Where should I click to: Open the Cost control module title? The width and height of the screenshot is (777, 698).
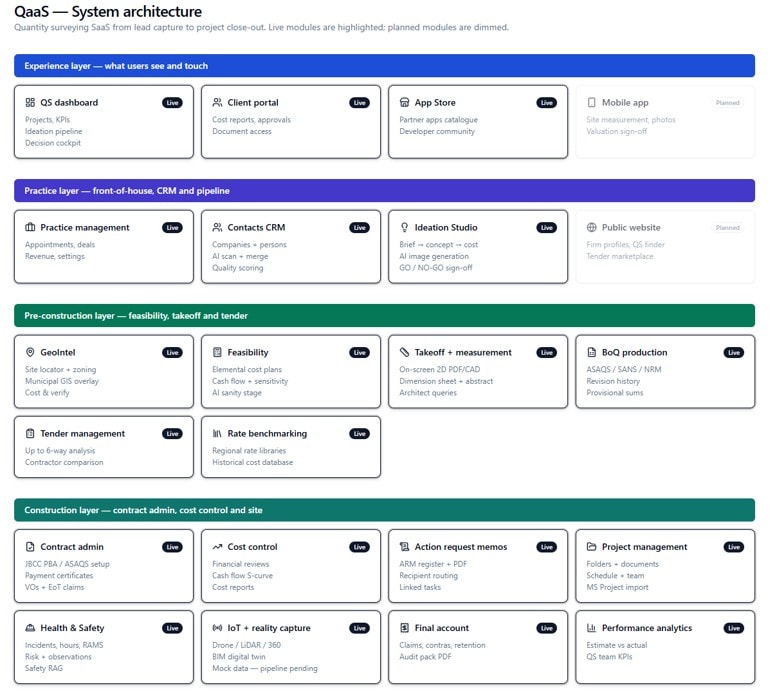click(x=252, y=547)
